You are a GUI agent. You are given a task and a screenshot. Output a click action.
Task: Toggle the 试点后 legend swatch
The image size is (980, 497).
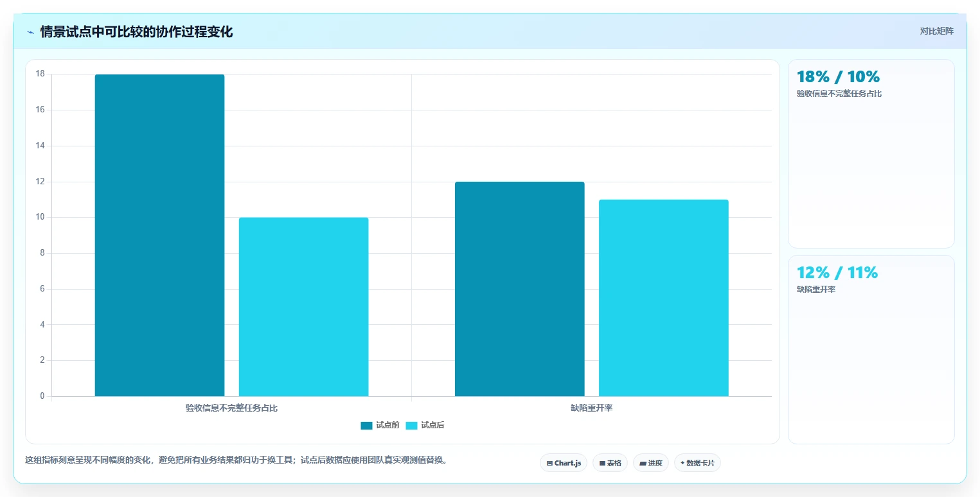click(x=411, y=426)
